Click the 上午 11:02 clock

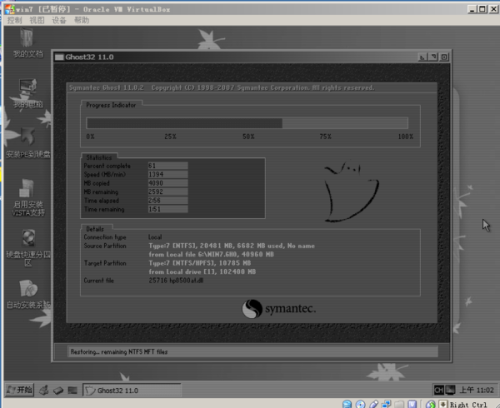[x=477, y=390]
